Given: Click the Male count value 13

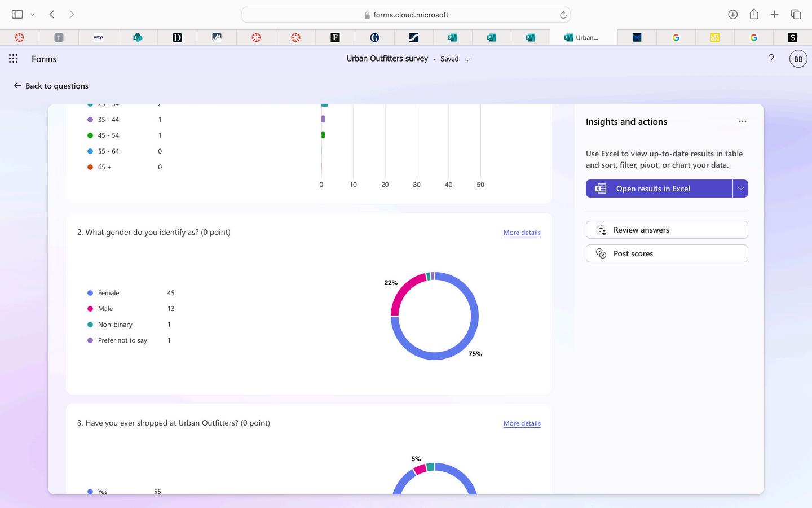Looking at the screenshot, I should pos(171,309).
